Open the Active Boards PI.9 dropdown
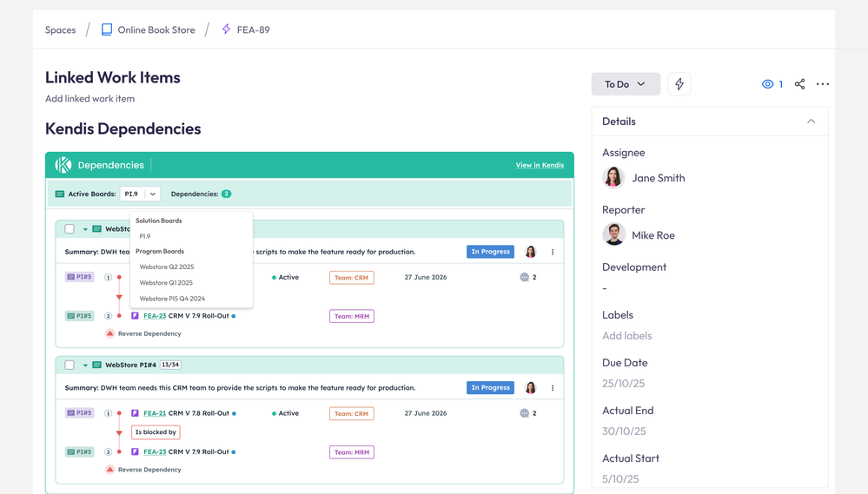 coord(140,194)
